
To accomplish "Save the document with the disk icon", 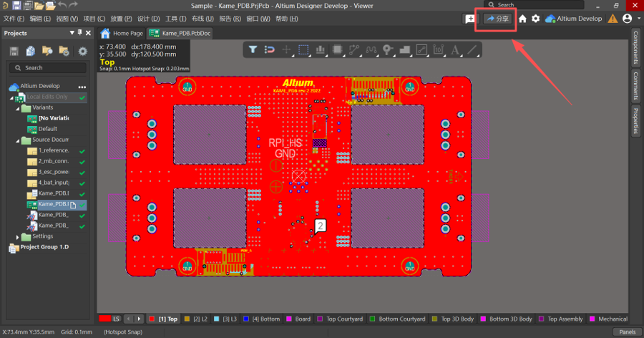I will (16, 5).
